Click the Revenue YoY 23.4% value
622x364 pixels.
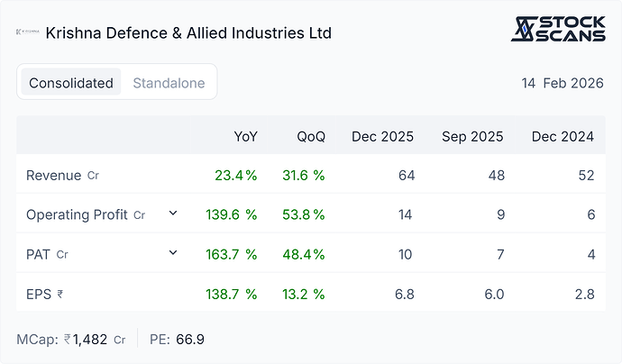[236, 176]
